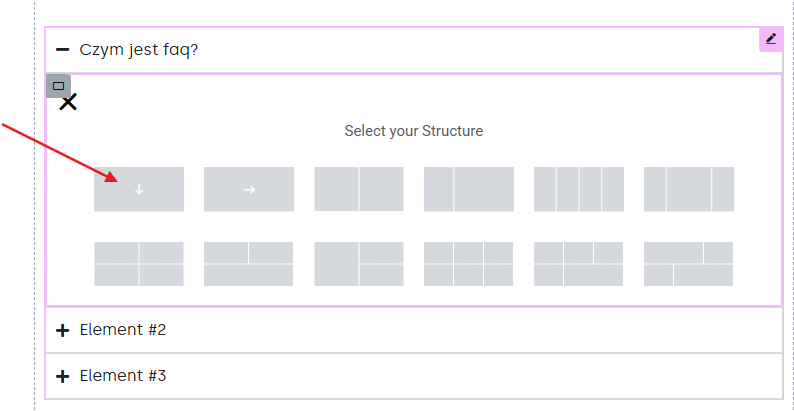Choose the narrow-wide-narrow three-column structure
The image size is (794, 411).
point(689,189)
